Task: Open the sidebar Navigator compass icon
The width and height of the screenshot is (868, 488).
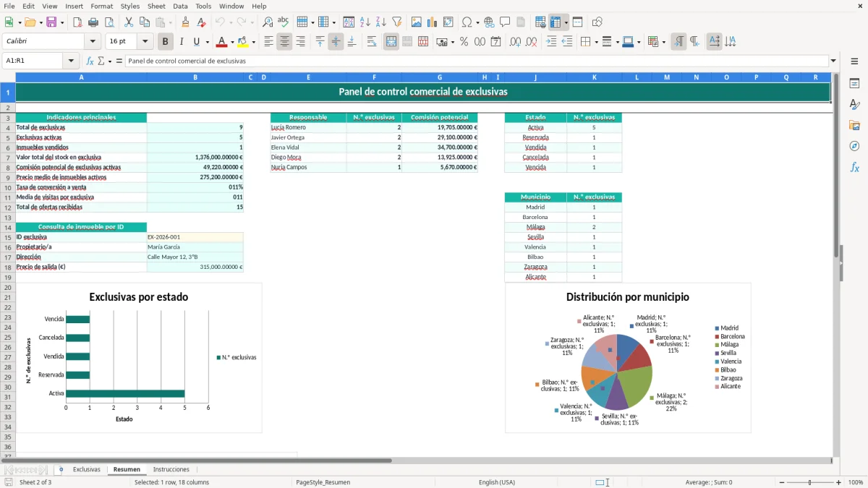Action: click(x=854, y=146)
